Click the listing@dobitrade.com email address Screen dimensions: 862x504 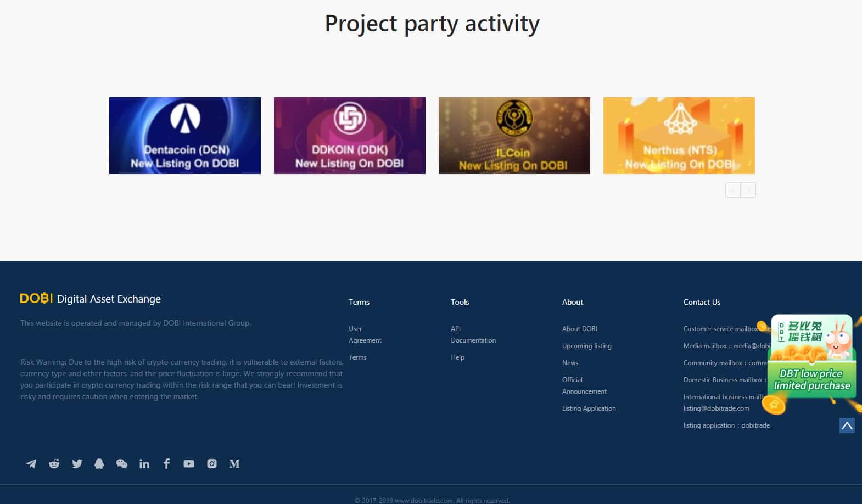[x=717, y=408]
